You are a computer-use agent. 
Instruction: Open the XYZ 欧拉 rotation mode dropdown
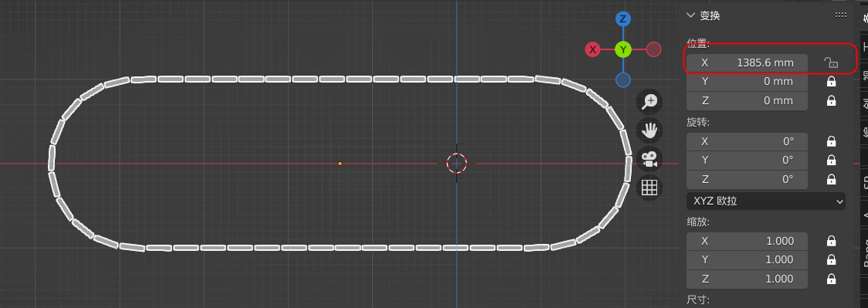pyautogui.click(x=765, y=201)
